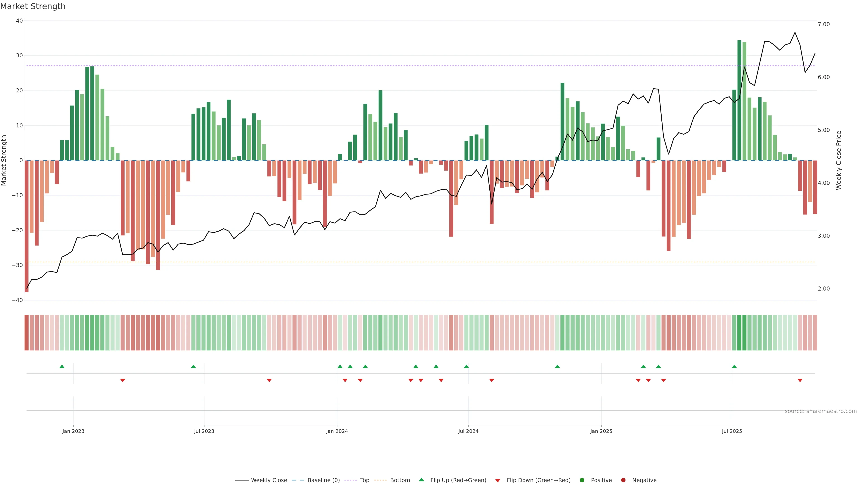Screen dimensions: 868x488
Task: Click the Weekly Close Price axis title
Action: [x=839, y=160]
